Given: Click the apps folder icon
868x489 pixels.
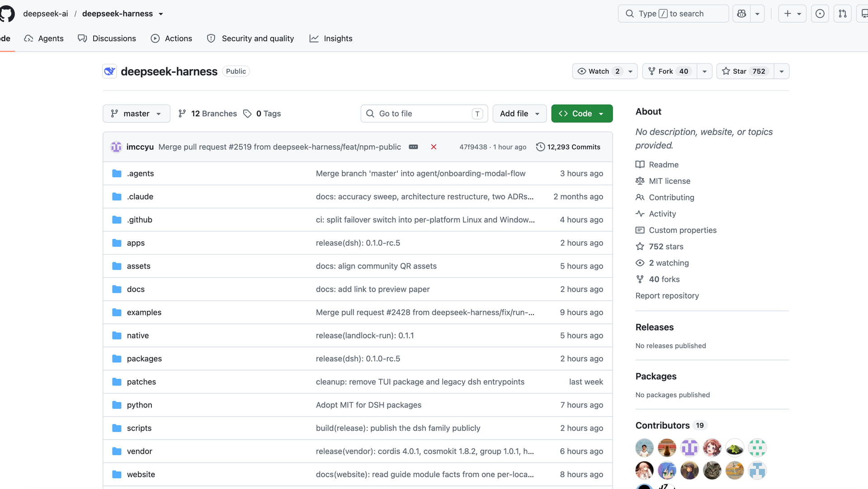Looking at the screenshot, I should click(x=117, y=243).
